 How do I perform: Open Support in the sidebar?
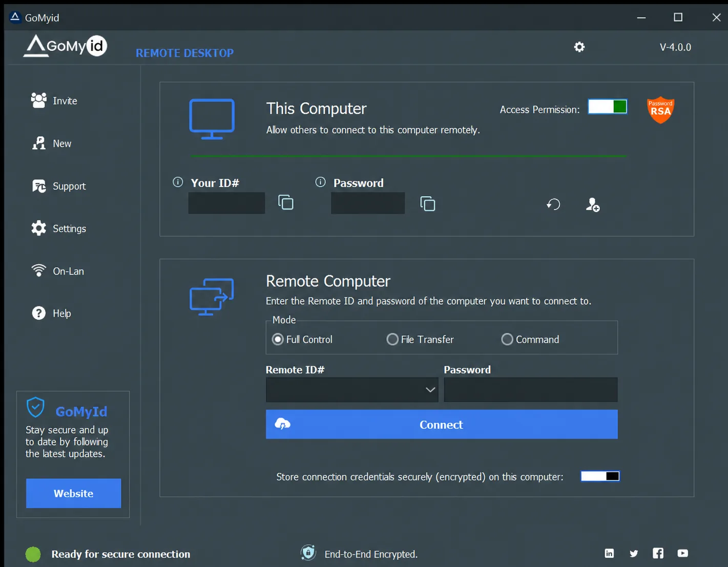point(58,186)
